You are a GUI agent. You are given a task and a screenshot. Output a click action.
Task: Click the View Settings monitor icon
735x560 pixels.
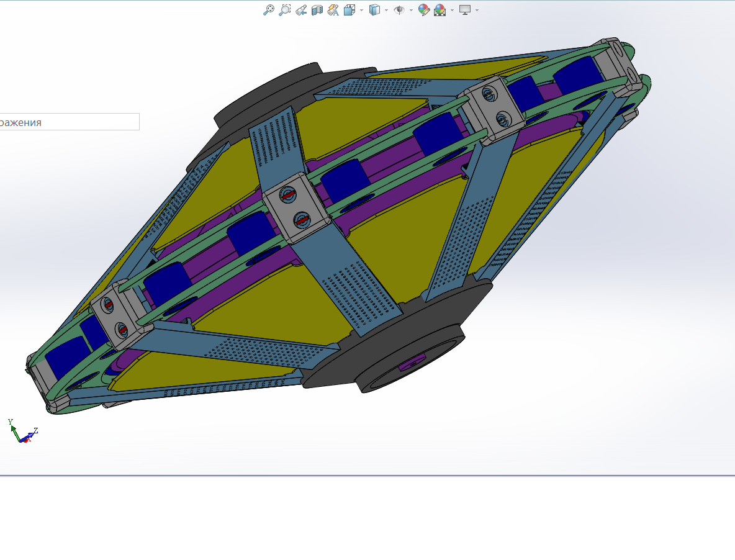[x=464, y=10]
